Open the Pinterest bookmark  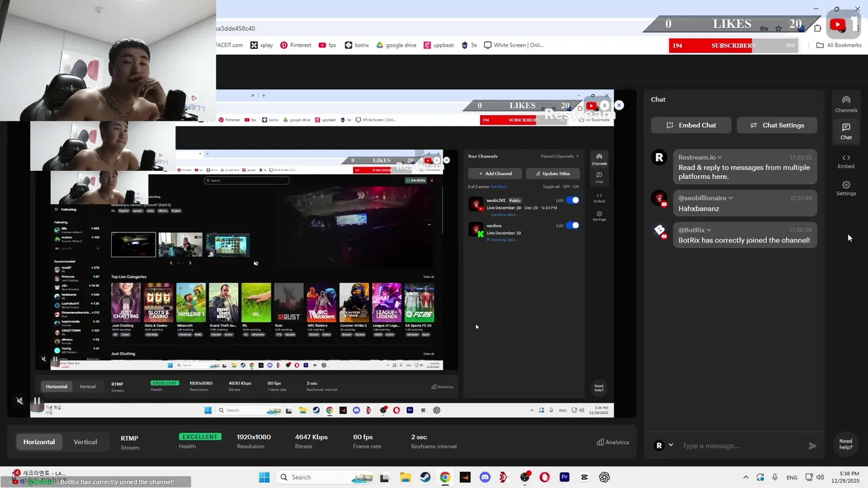click(296, 45)
